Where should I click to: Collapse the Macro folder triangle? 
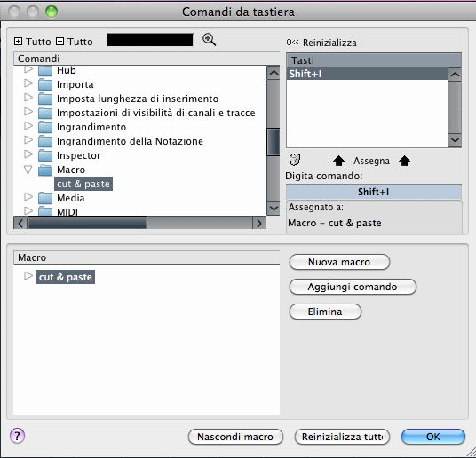[28, 169]
